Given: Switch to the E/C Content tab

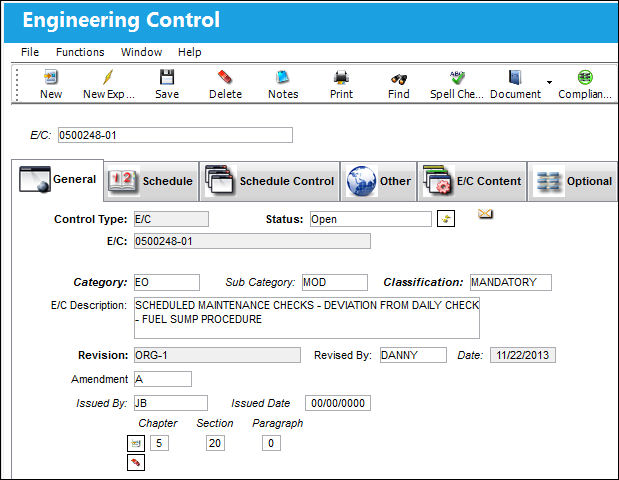Looking at the screenshot, I should pyautogui.click(x=472, y=181).
